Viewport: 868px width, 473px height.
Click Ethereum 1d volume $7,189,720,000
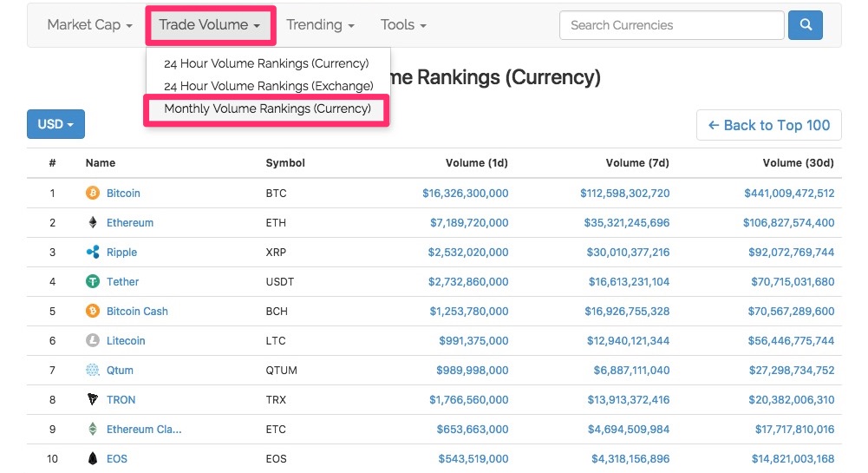pos(469,223)
